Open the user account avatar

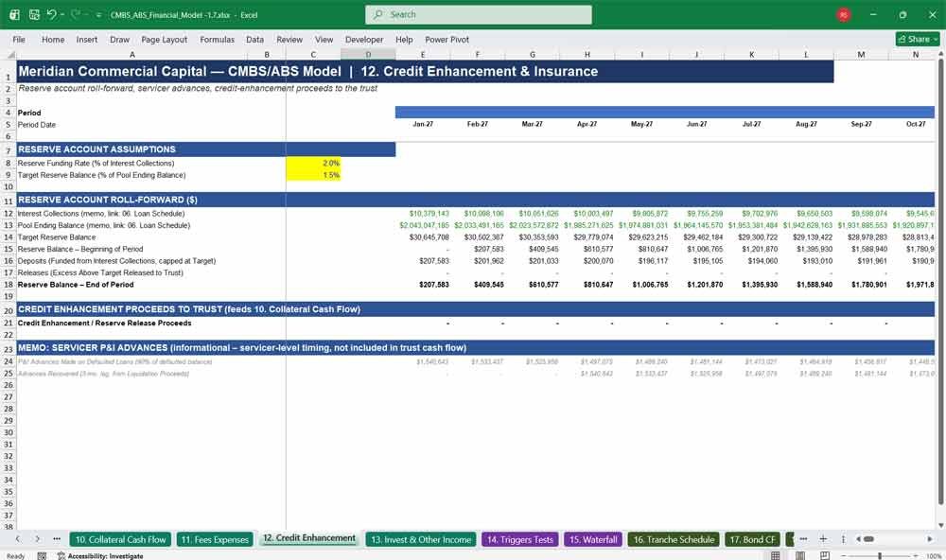click(844, 14)
